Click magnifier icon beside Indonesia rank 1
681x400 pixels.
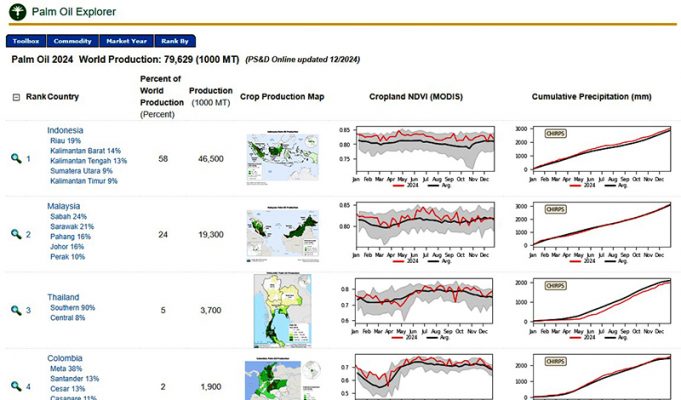[x=16, y=159]
